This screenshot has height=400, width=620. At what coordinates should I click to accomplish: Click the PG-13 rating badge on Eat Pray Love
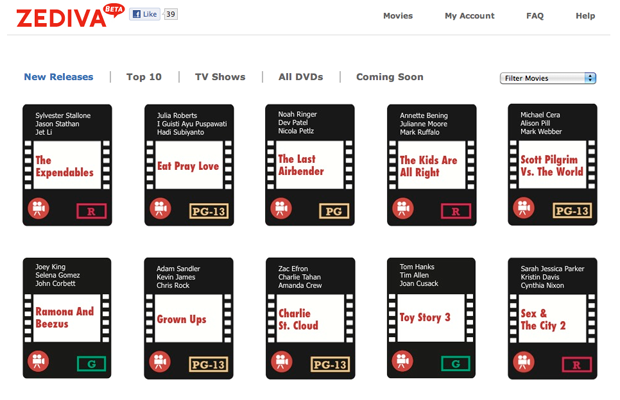209,211
